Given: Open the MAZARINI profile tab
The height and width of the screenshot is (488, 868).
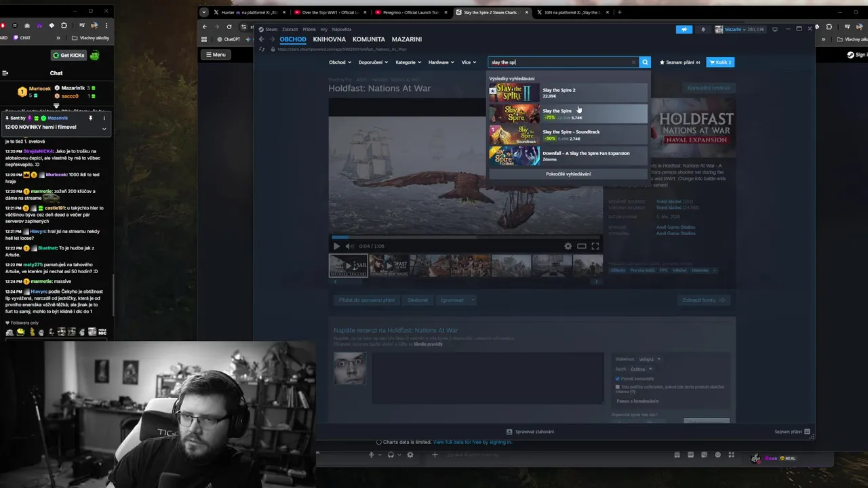Looking at the screenshot, I should 407,39.
